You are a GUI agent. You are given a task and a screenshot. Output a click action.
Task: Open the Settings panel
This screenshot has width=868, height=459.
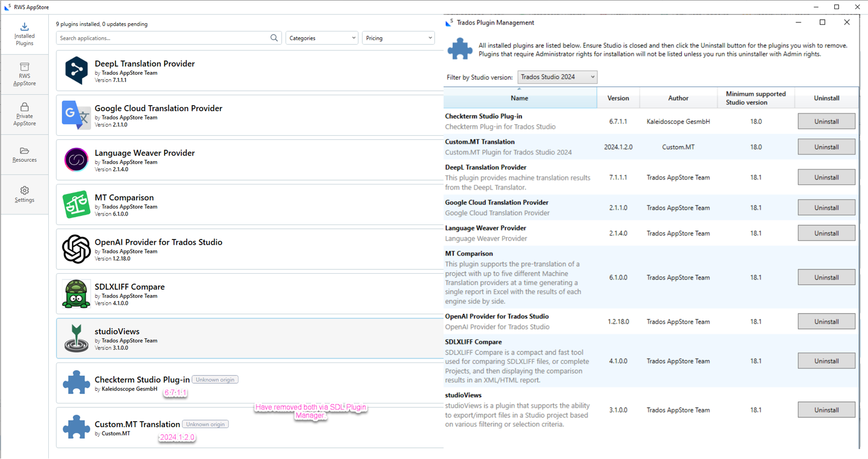point(24,195)
